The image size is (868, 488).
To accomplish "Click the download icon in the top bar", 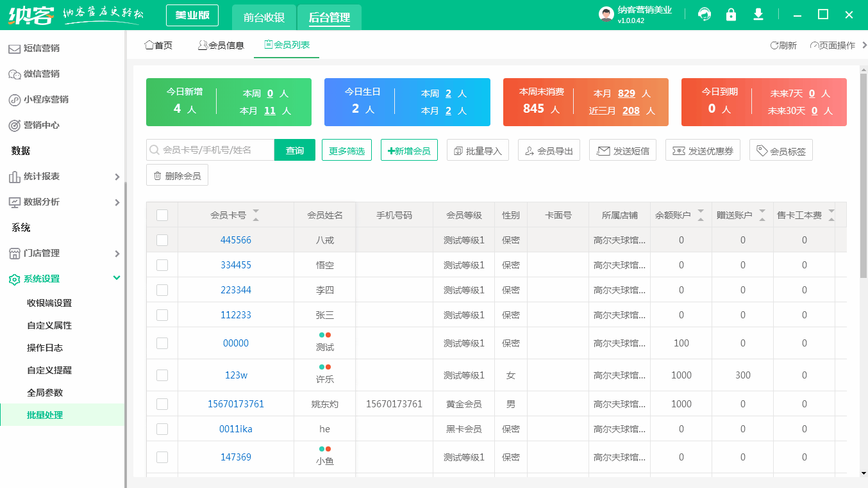I will point(758,13).
